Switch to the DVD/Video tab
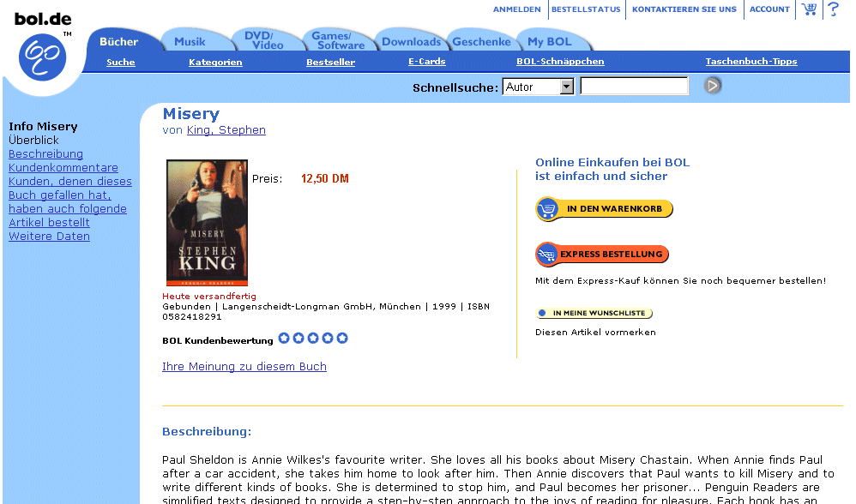 (263, 40)
